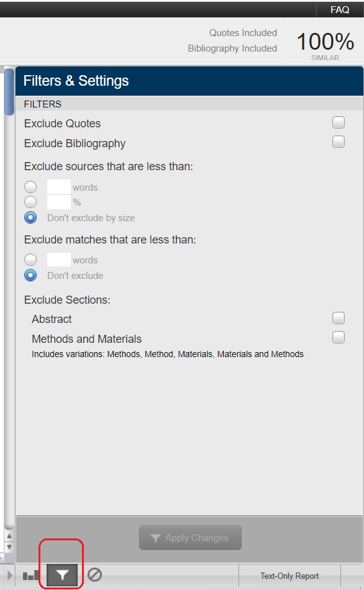
Task: Click the scrollbar up arrow
Action: 9,536
